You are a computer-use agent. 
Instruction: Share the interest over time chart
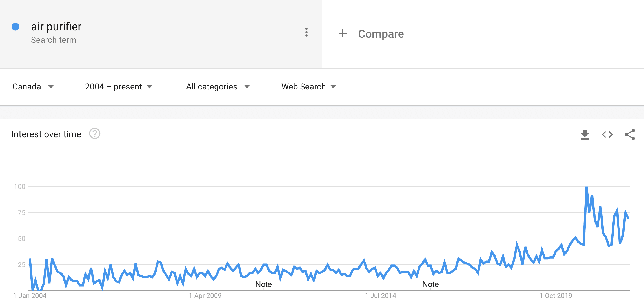pyautogui.click(x=630, y=134)
